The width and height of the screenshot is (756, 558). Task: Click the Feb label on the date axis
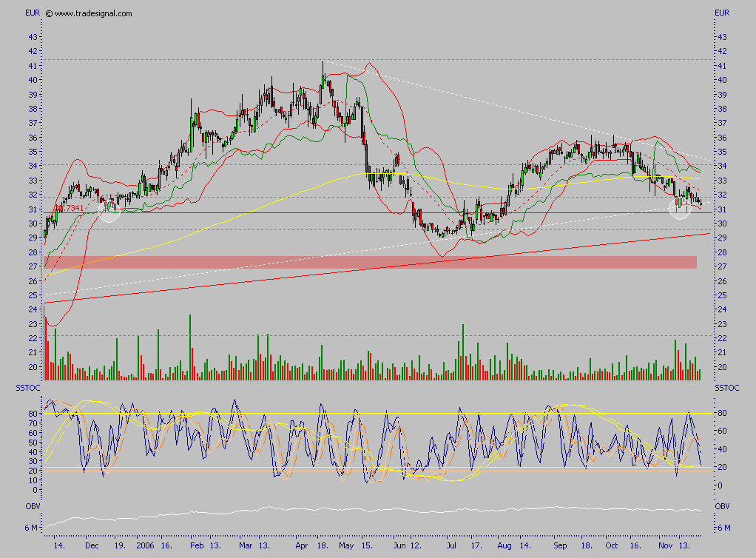197,545
